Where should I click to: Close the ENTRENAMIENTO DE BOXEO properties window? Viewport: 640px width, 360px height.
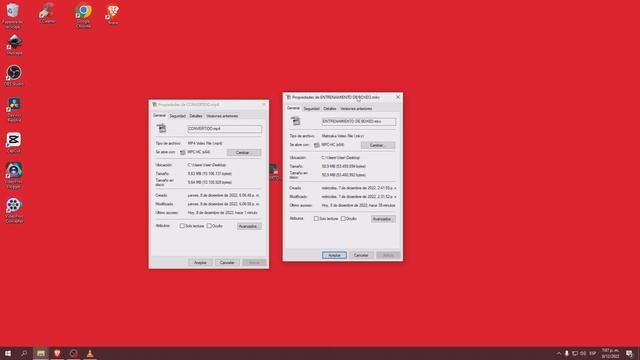398,97
